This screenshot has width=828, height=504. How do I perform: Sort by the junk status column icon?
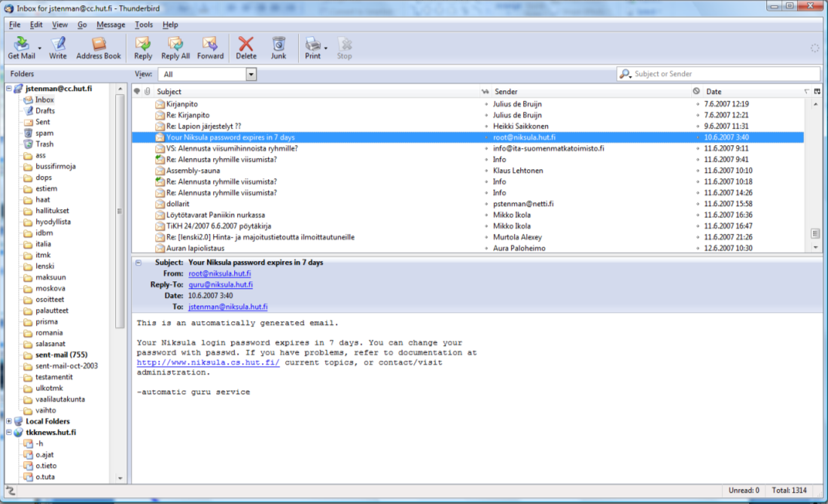696,91
